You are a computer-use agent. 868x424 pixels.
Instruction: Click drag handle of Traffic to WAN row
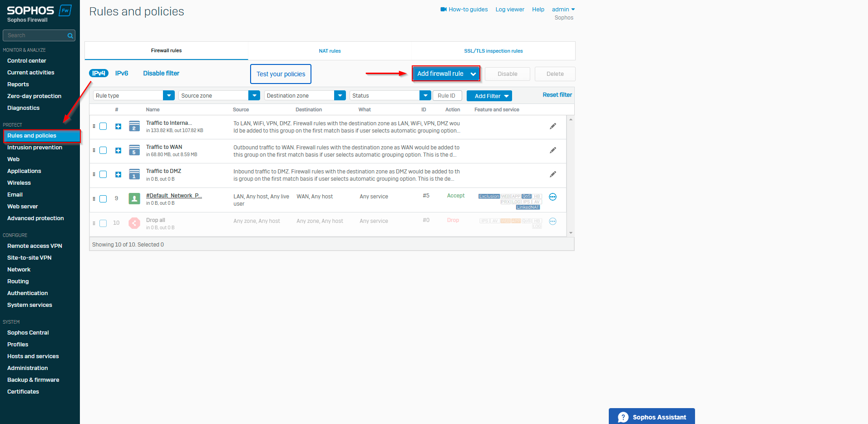click(94, 150)
